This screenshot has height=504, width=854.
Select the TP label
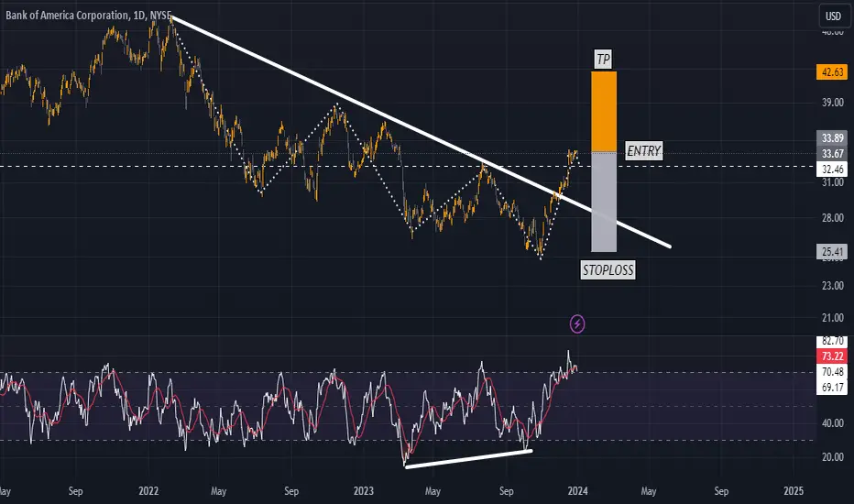603,59
